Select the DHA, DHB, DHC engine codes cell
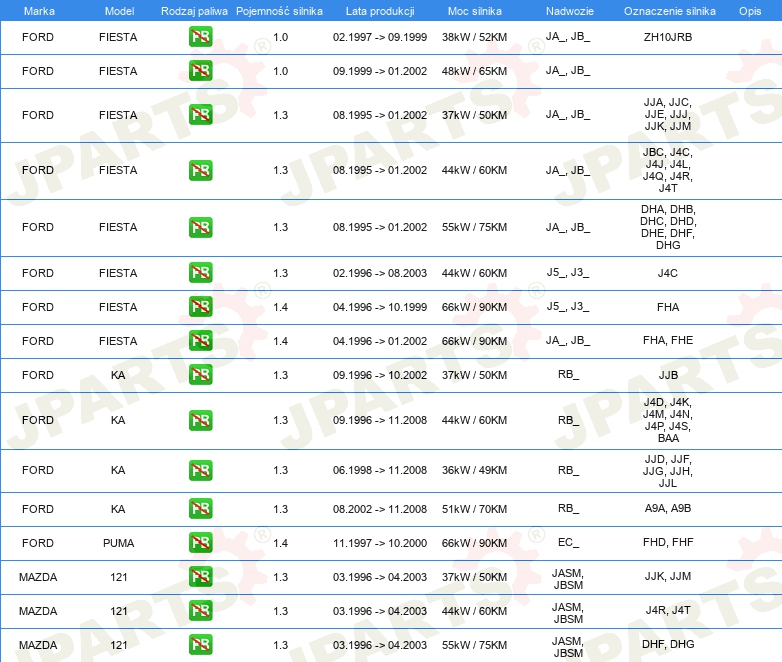782x662 pixels. (x=668, y=227)
